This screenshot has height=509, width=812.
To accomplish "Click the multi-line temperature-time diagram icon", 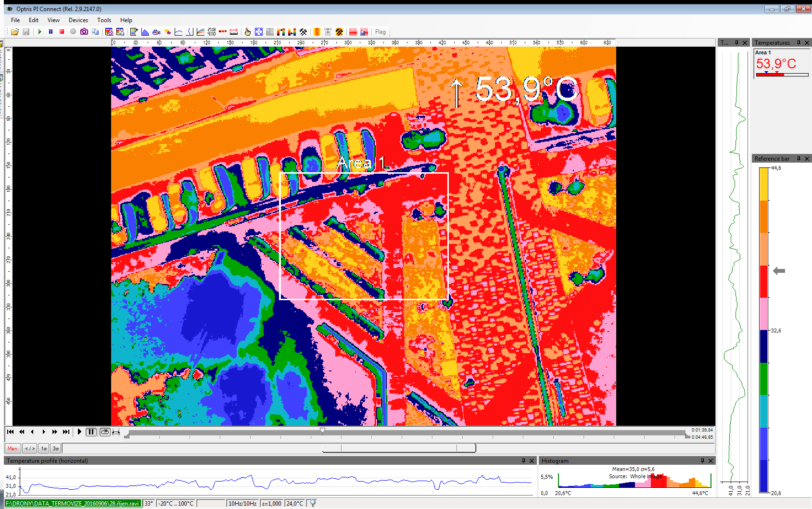I will tap(201, 32).
